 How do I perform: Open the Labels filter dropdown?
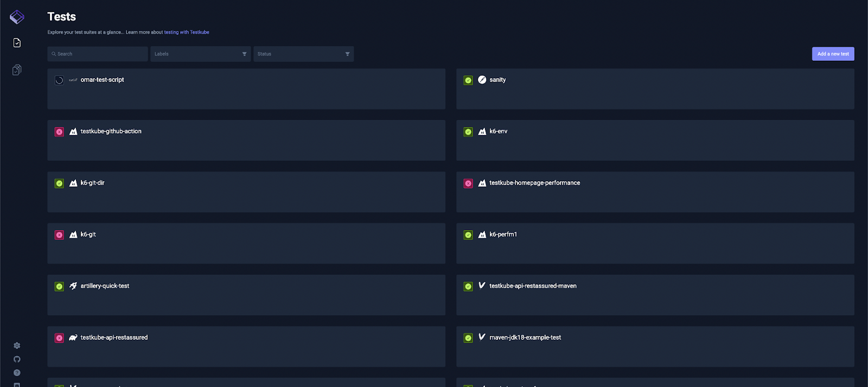coord(200,54)
